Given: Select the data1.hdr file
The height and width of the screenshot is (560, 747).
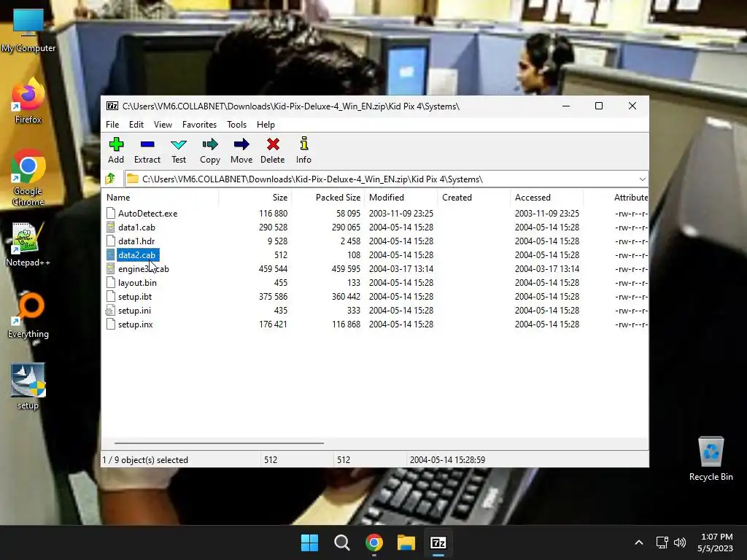Looking at the screenshot, I should pyautogui.click(x=136, y=241).
